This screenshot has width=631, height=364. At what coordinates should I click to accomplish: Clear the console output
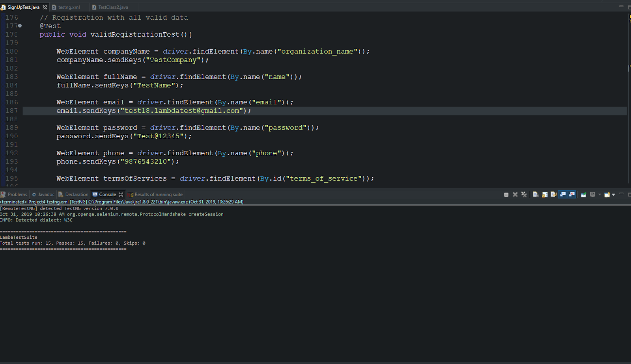536,195
